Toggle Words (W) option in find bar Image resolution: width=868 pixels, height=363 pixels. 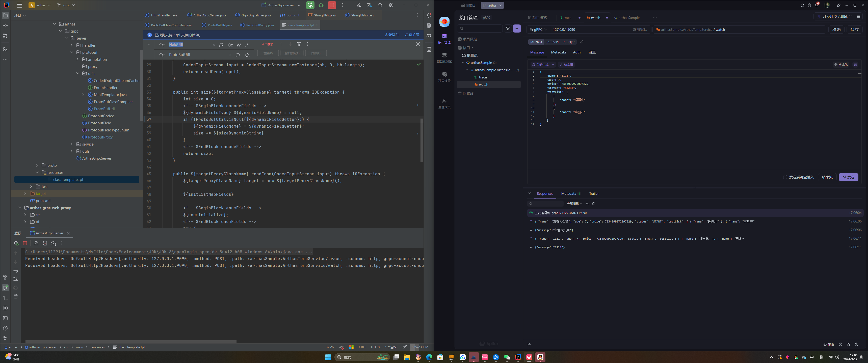click(239, 45)
